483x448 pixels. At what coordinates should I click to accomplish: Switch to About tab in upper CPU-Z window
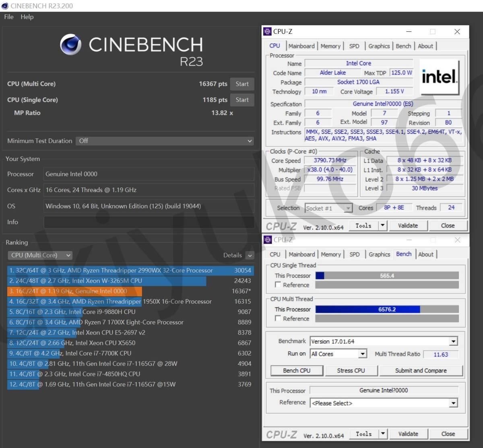pos(425,46)
